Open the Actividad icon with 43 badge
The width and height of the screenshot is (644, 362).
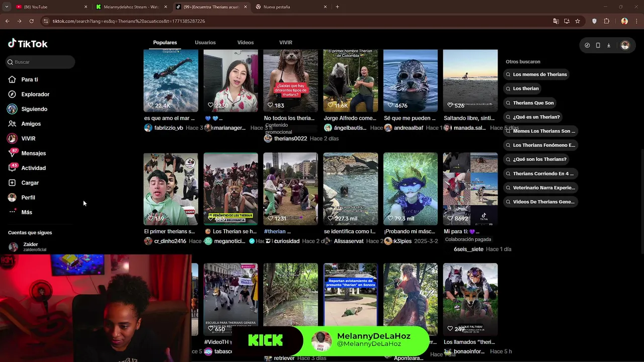(12, 168)
